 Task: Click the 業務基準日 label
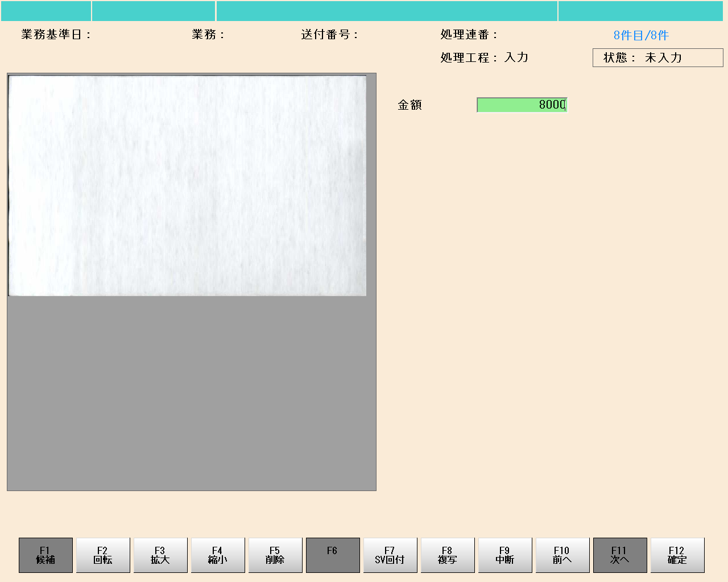tap(56, 35)
